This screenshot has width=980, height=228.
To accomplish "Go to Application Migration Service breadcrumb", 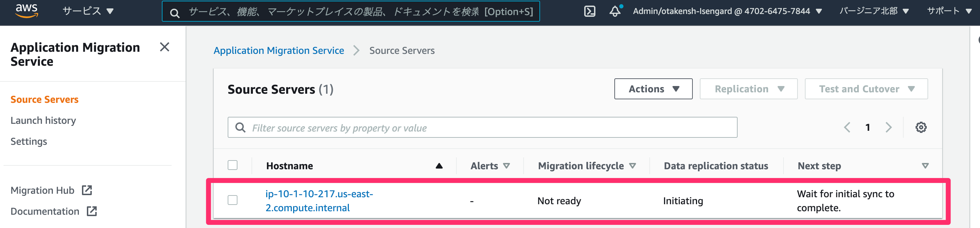I will click(278, 51).
